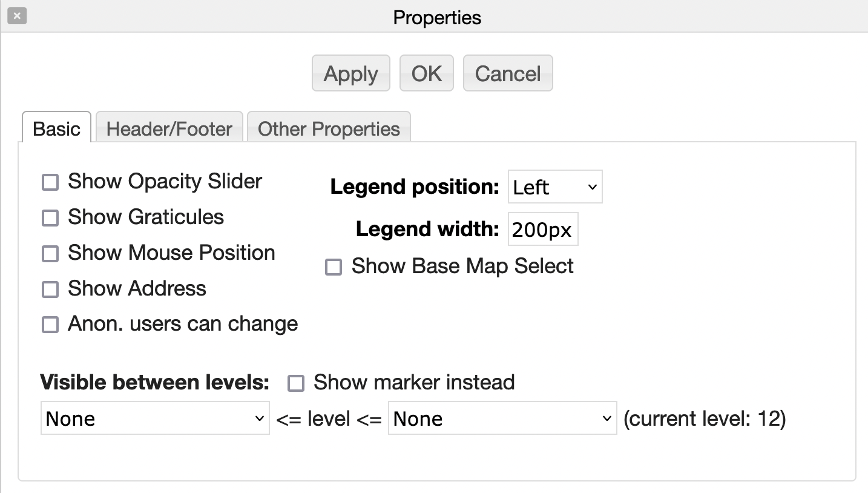Enable the Show Opacity Slider checkbox
This screenshot has width=868, height=493.
click(x=50, y=182)
